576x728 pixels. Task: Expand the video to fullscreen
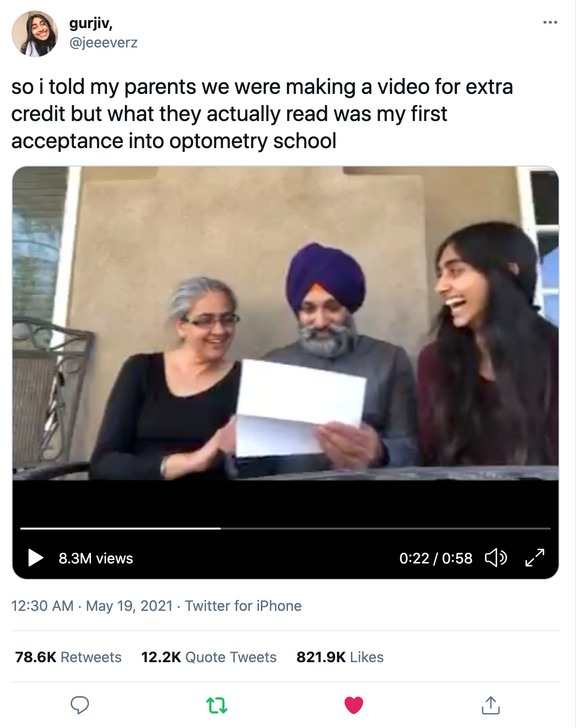pos(535,558)
